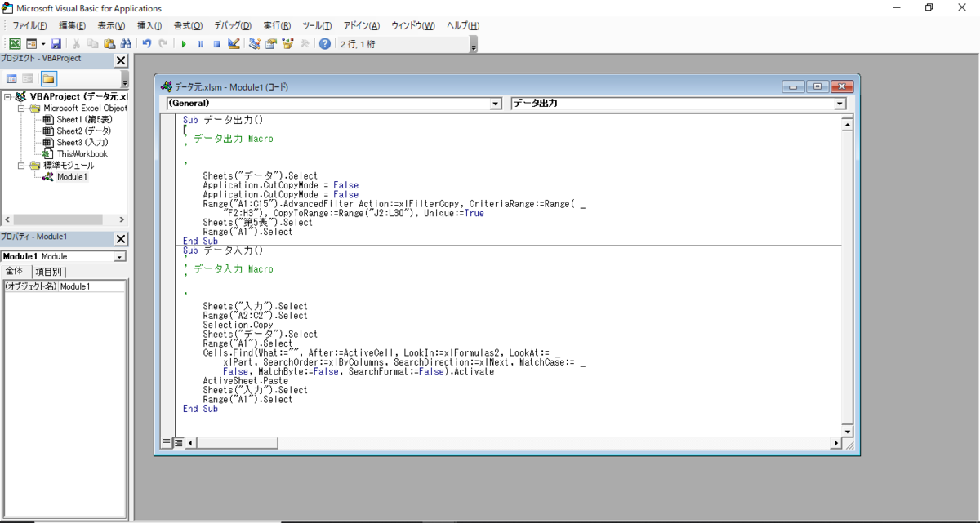The height and width of the screenshot is (523, 980).
Task: Insert UserForm toolbar icon
Action: 32,44
